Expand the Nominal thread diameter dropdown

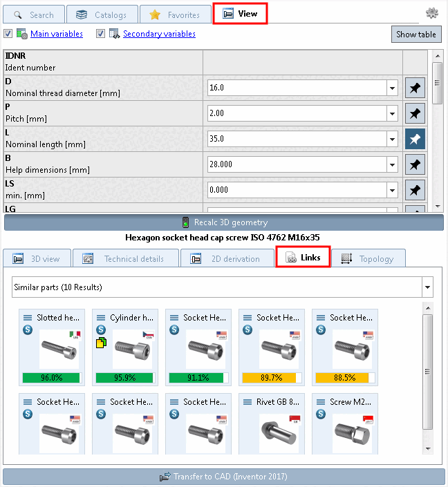(x=393, y=88)
